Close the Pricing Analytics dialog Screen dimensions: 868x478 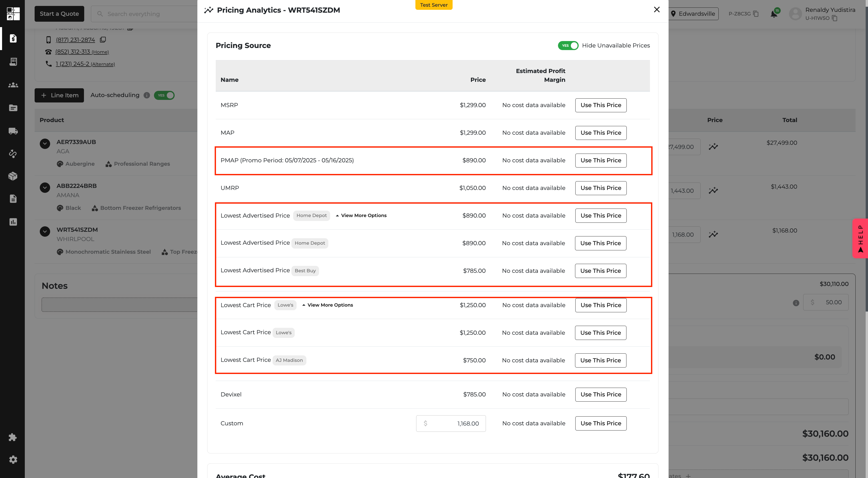[657, 10]
